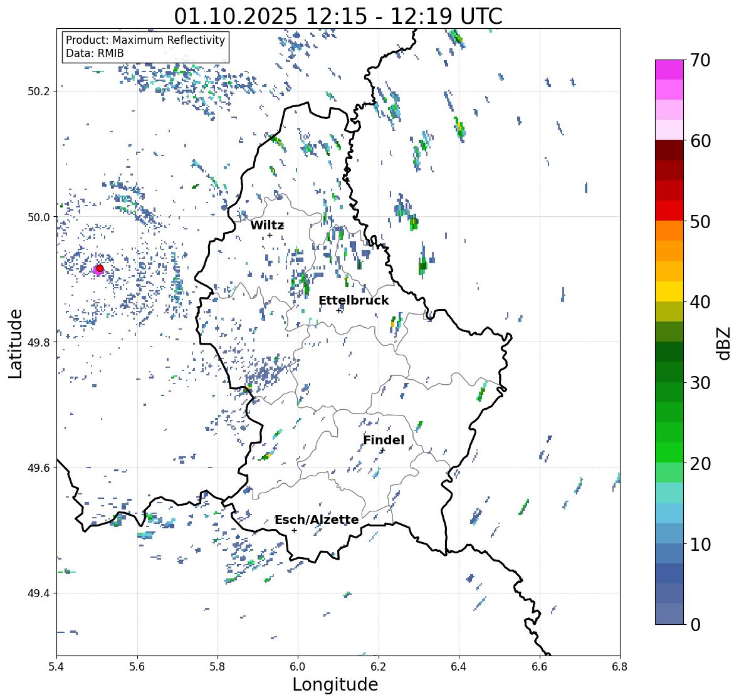
Task: Click the longitude tick label '6.8'
Action: (x=619, y=667)
